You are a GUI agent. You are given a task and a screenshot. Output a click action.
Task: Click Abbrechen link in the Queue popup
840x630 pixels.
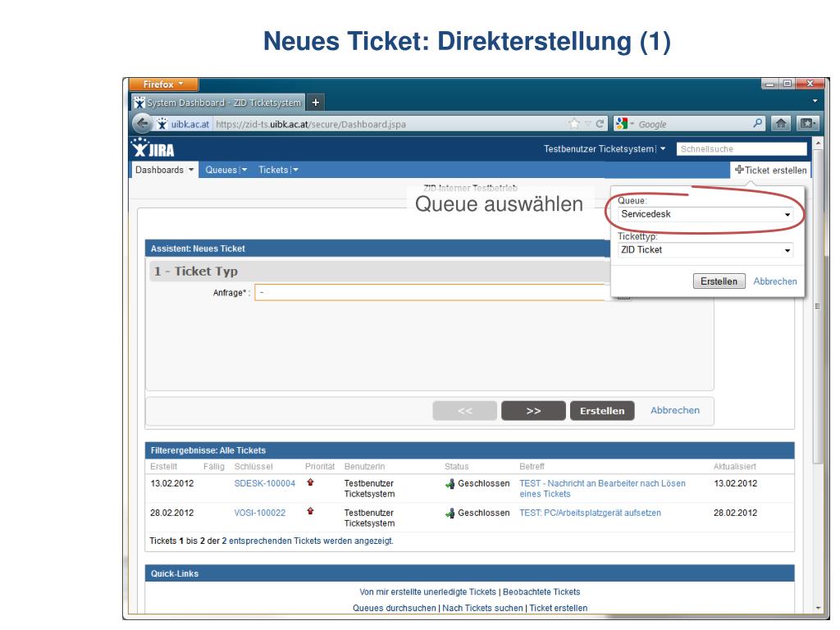click(x=774, y=281)
